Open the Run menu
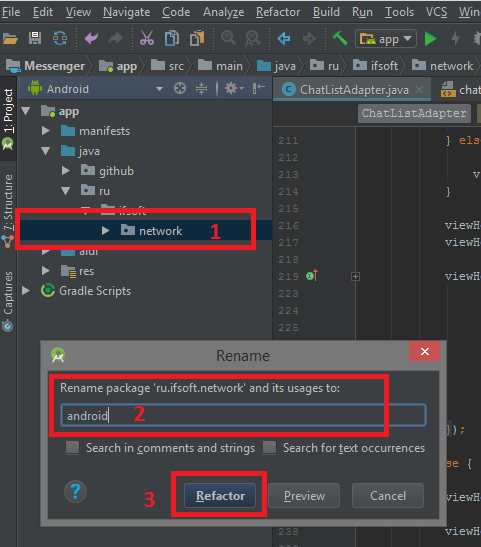481x547 pixels. (x=362, y=12)
